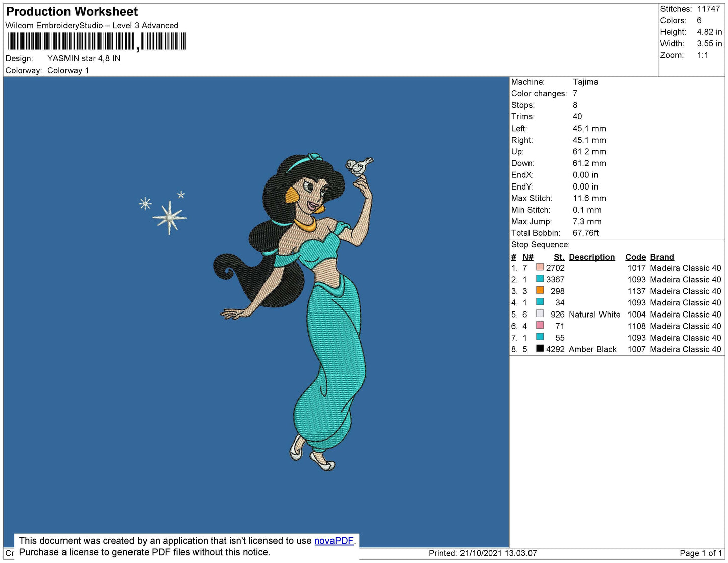The height and width of the screenshot is (563, 728).
Task: Click the Amber Black color swatch
Action: point(540,348)
